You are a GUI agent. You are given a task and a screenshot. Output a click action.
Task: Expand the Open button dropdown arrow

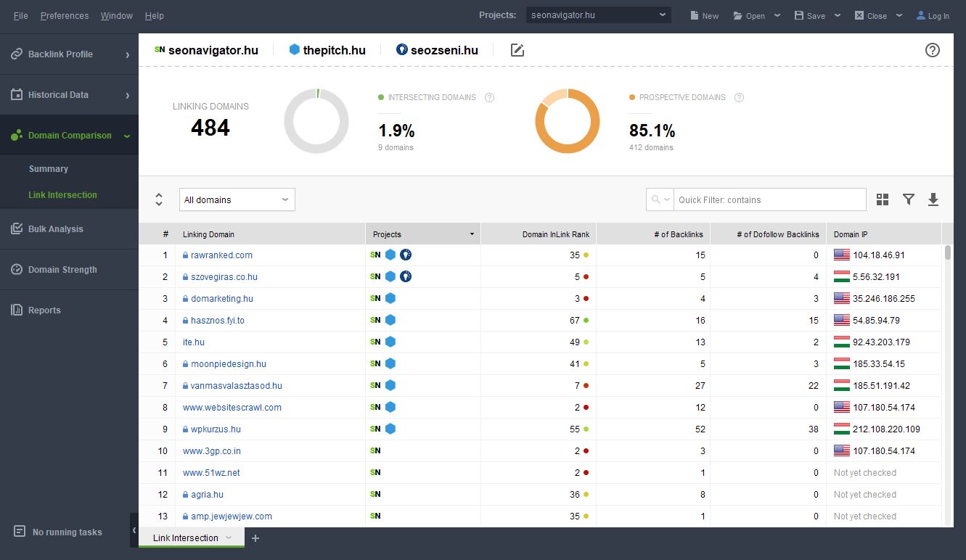pos(777,15)
